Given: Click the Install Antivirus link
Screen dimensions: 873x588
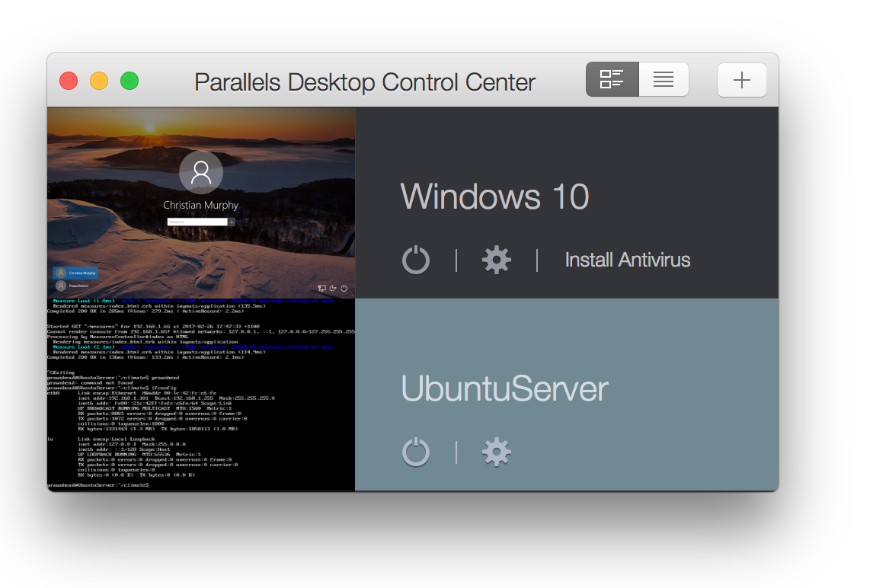Looking at the screenshot, I should [628, 260].
